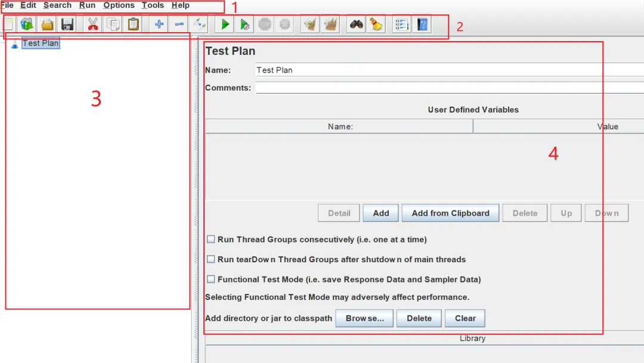Viewport: 644px width, 363px height.
Task: Click "Selecting Functional Test Mode" warning text
Action: pos(337,297)
